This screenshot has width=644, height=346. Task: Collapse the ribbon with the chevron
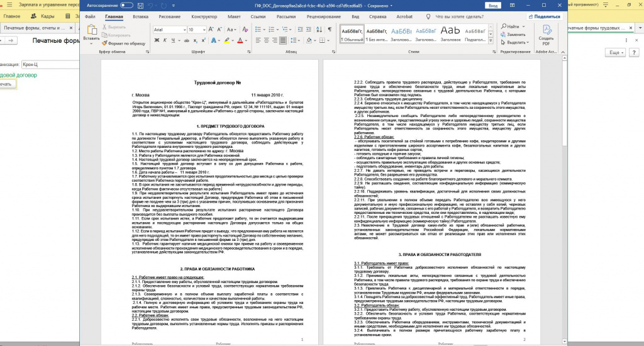pyautogui.click(x=563, y=52)
